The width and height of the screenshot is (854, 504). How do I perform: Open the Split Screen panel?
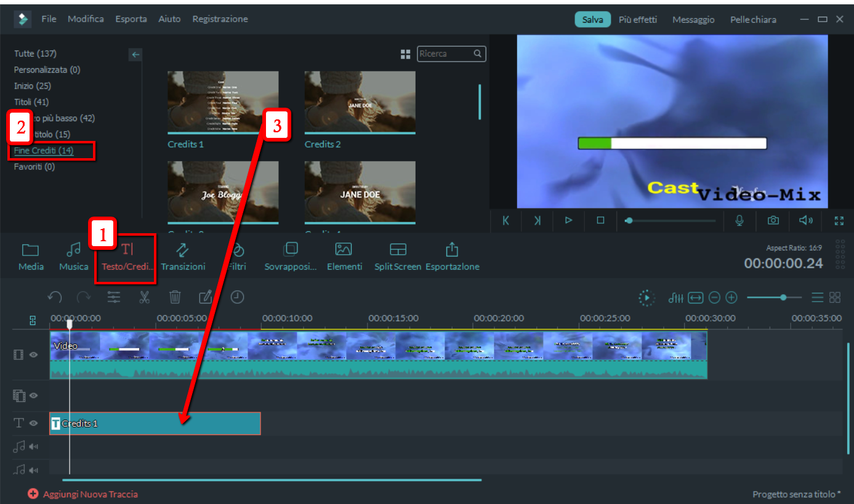click(398, 257)
